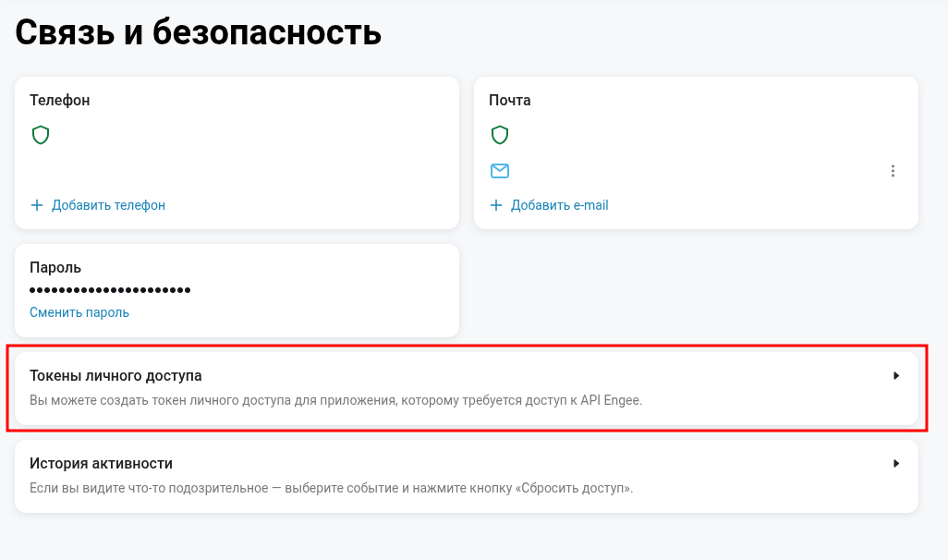Click description text mentioning «Сбросить доступ»
The image size is (948, 560).
tap(332, 488)
